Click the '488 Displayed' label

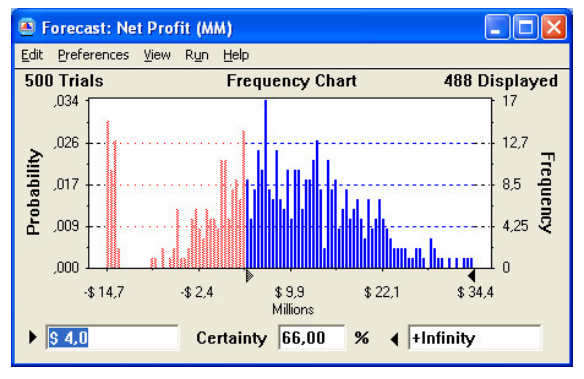[501, 81]
